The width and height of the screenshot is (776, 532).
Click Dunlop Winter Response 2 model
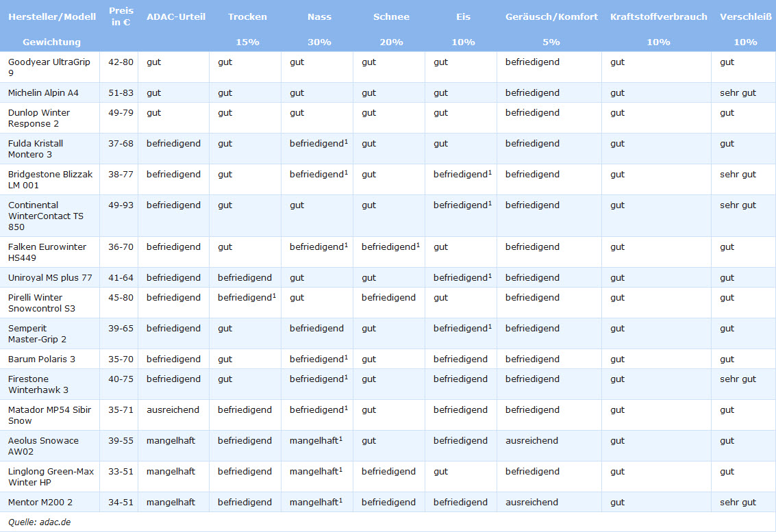38,118
